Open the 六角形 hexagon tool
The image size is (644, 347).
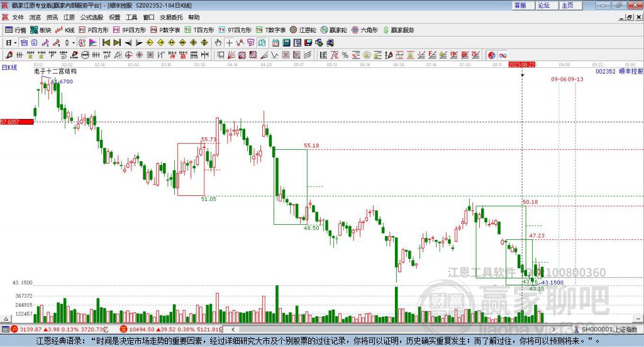[365, 30]
